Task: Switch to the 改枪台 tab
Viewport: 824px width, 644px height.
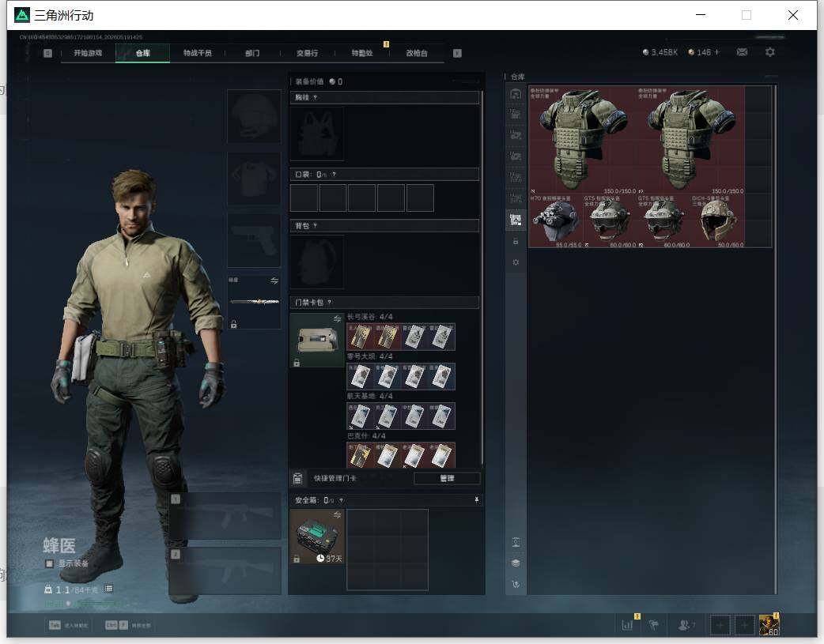Action: pos(417,53)
